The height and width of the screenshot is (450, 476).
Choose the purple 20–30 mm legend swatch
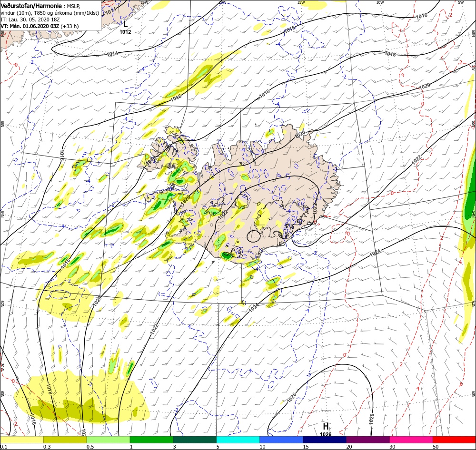click(367, 440)
